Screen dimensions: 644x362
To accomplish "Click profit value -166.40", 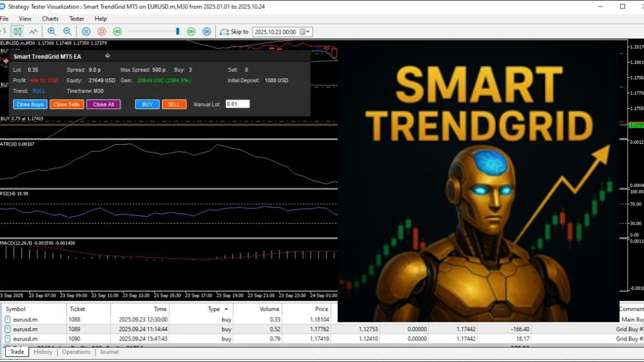I will click(x=519, y=329).
